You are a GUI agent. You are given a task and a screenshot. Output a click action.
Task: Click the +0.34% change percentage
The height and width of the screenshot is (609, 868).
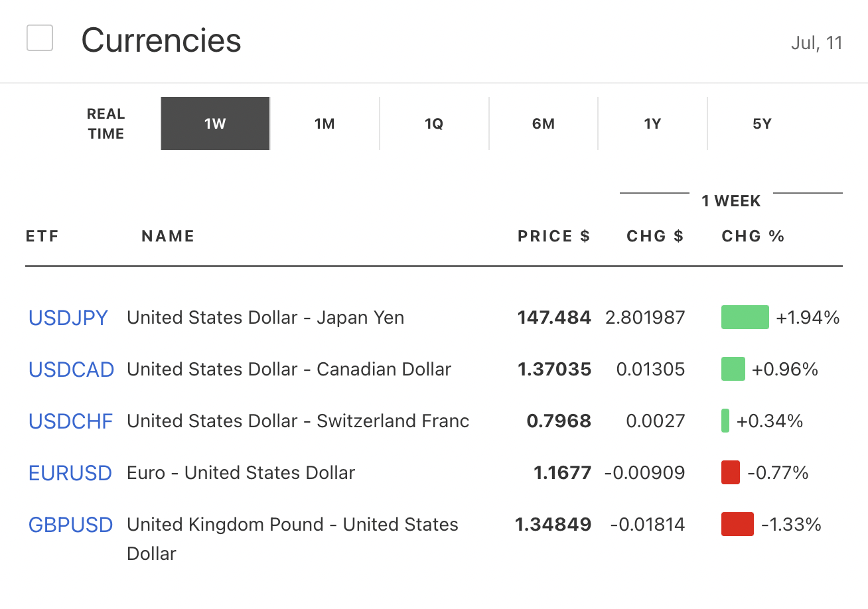(770, 421)
